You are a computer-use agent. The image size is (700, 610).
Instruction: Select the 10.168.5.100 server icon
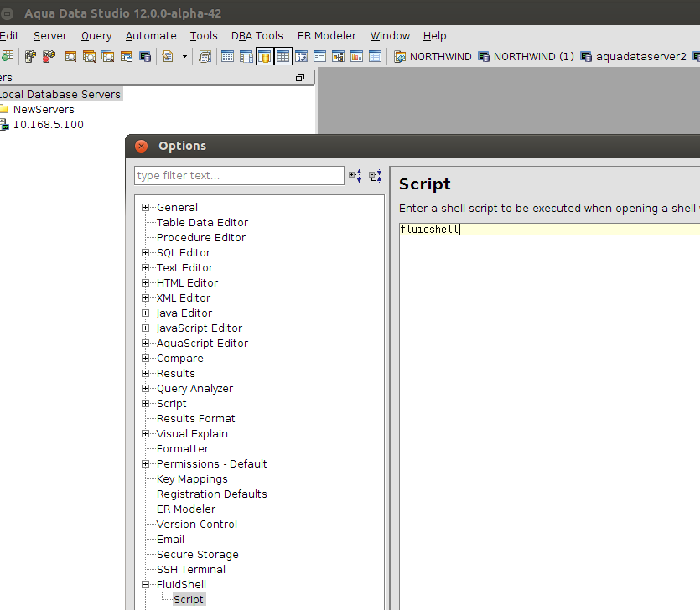pyautogui.click(x=4, y=125)
